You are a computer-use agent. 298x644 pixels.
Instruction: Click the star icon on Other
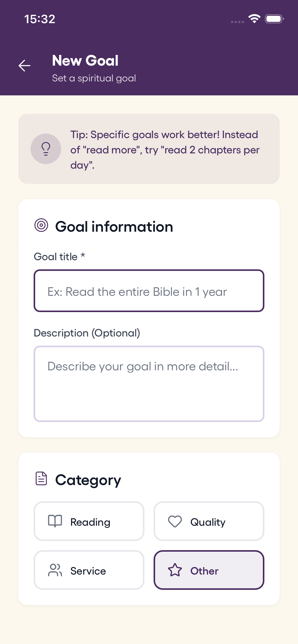[175, 571]
